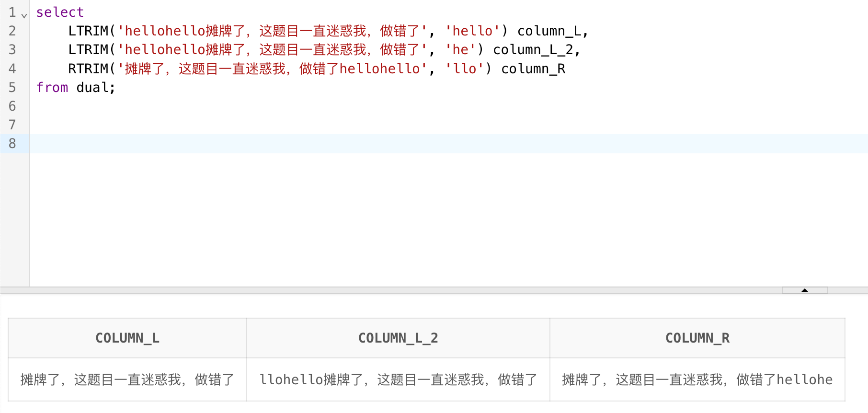Collapse the code fold arrow beside line 1
This screenshot has height=413, width=868.
24,15
